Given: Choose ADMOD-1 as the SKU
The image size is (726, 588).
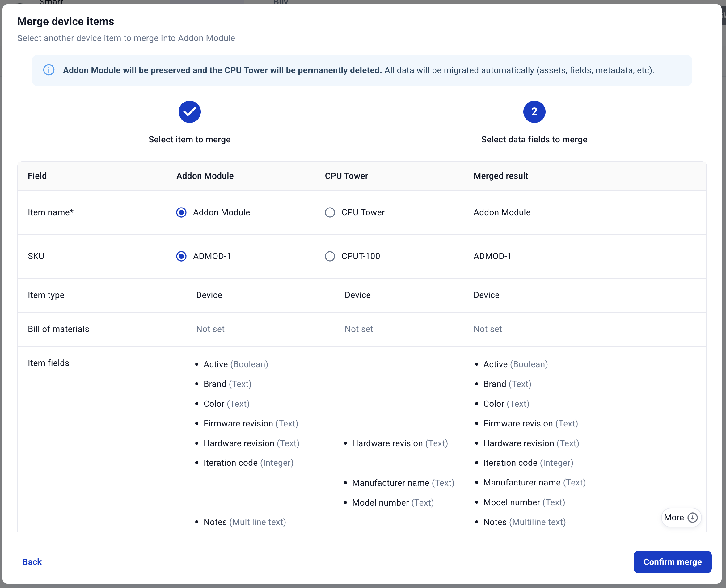Looking at the screenshot, I should pyautogui.click(x=181, y=256).
